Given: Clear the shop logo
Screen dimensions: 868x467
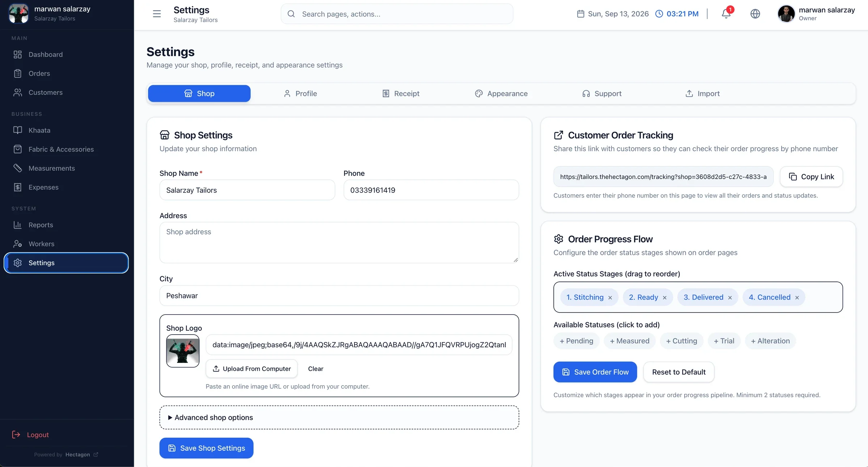Looking at the screenshot, I should [316, 369].
